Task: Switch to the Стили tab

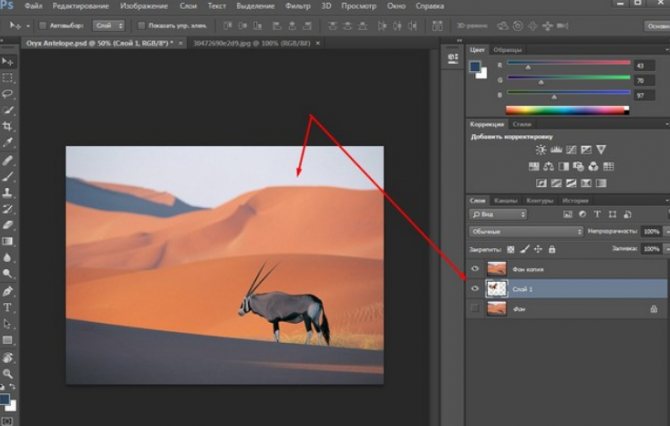Action: click(522, 124)
